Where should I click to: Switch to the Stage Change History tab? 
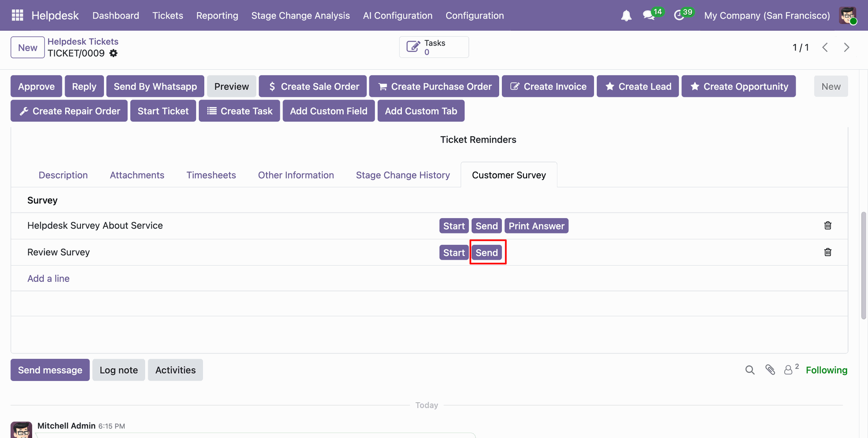pyautogui.click(x=402, y=175)
